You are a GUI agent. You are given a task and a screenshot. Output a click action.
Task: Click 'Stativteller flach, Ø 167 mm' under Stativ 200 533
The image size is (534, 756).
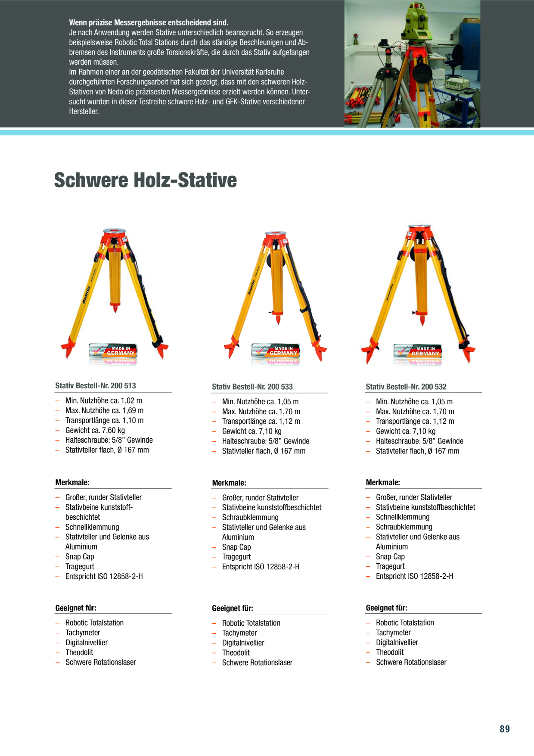coord(264,451)
